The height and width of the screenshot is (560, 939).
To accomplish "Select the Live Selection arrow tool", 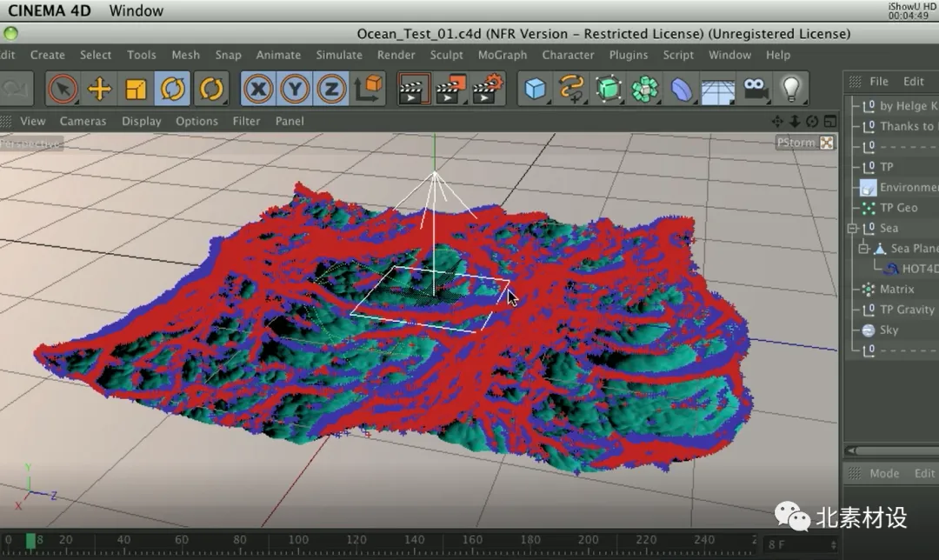I will (63, 90).
